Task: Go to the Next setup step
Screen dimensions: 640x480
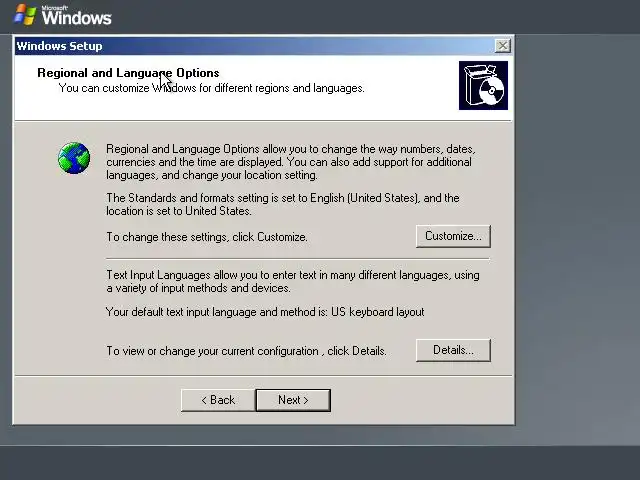Action: coord(293,400)
